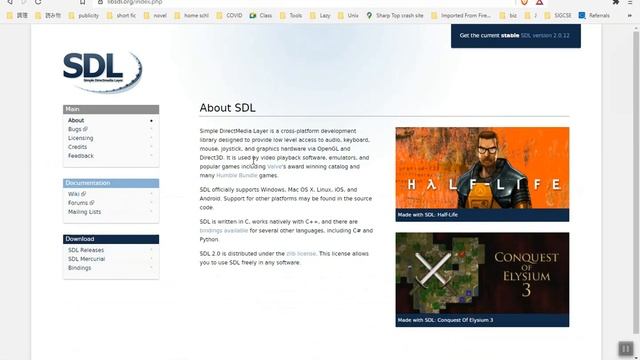This screenshot has width=640, height=360.
Task: Open the 'Tools' bookmark folder
Action: (291, 16)
